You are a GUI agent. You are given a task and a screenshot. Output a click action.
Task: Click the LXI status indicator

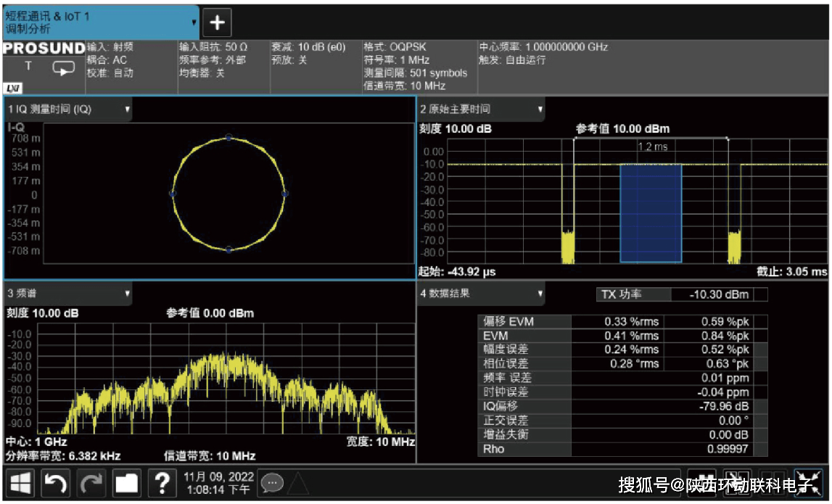[13, 88]
